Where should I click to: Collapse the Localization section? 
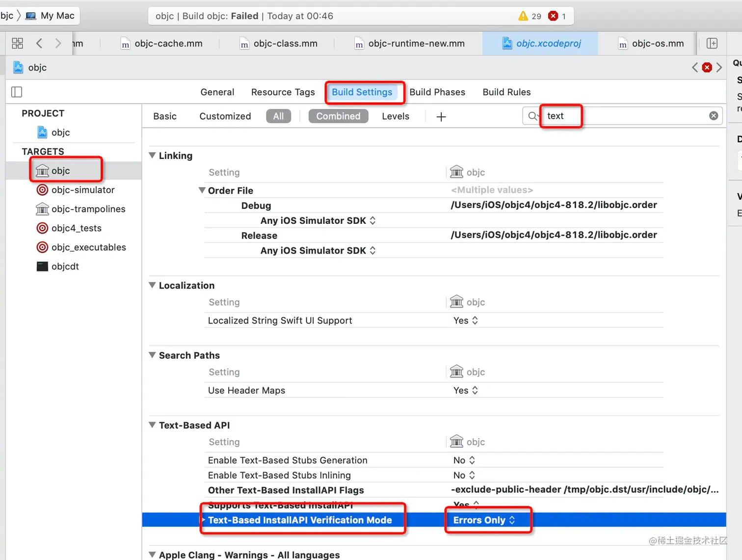(x=152, y=285)
